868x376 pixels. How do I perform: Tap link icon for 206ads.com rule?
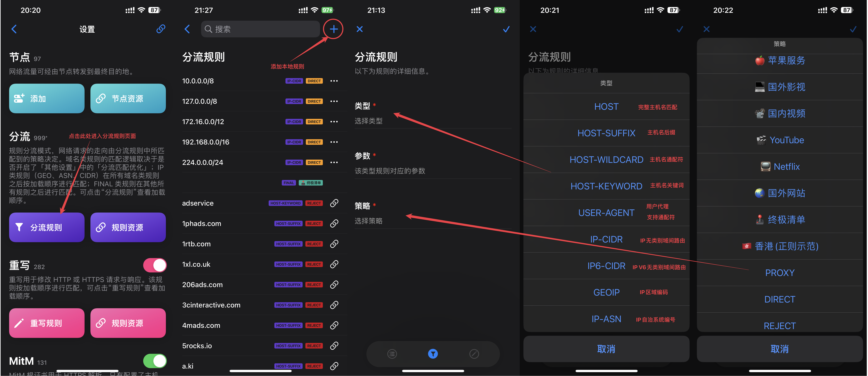(x=334, y=285)
